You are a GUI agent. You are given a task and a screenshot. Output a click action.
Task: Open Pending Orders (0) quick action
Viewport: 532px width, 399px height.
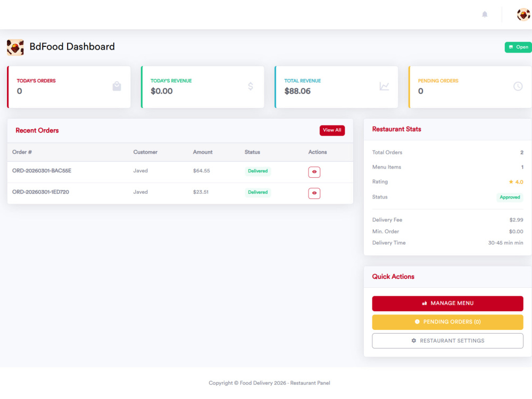click(x=447, y=322)
